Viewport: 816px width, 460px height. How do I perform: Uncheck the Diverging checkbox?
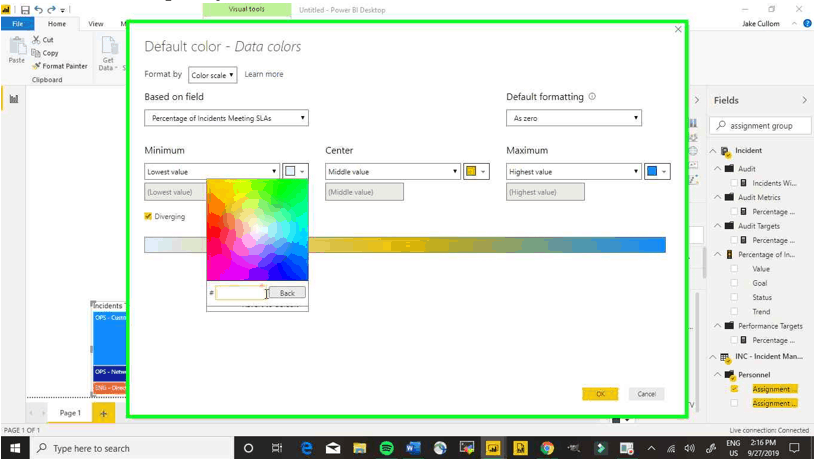tap(148, 216)
